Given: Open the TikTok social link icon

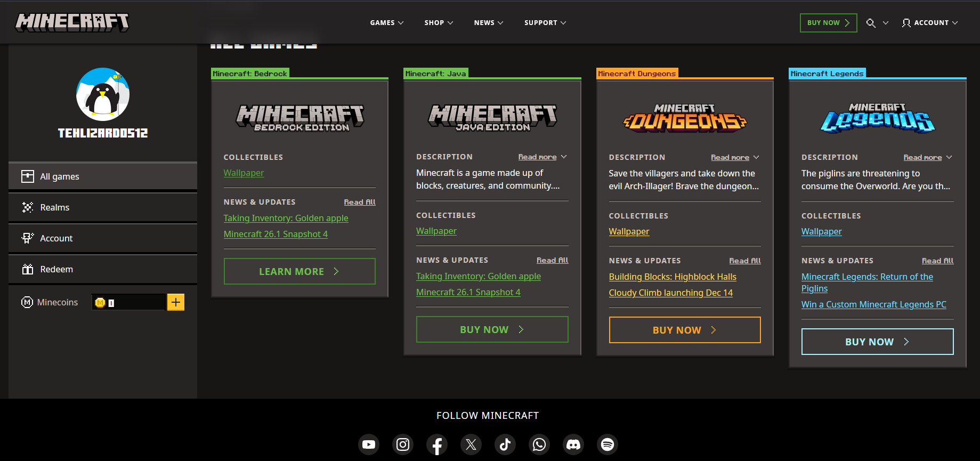Looking at the screenshot, I should [x=505, y=444].
